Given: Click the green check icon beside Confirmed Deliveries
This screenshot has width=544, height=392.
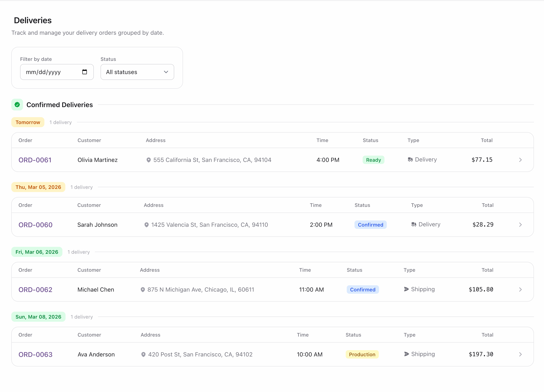Looking at the screenshot, I should (17, 104).
